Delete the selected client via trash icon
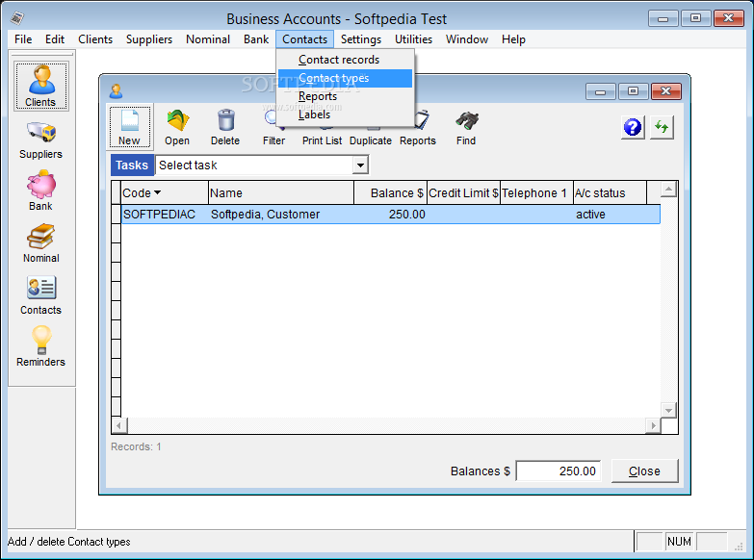754x560 pixels. 225,127
